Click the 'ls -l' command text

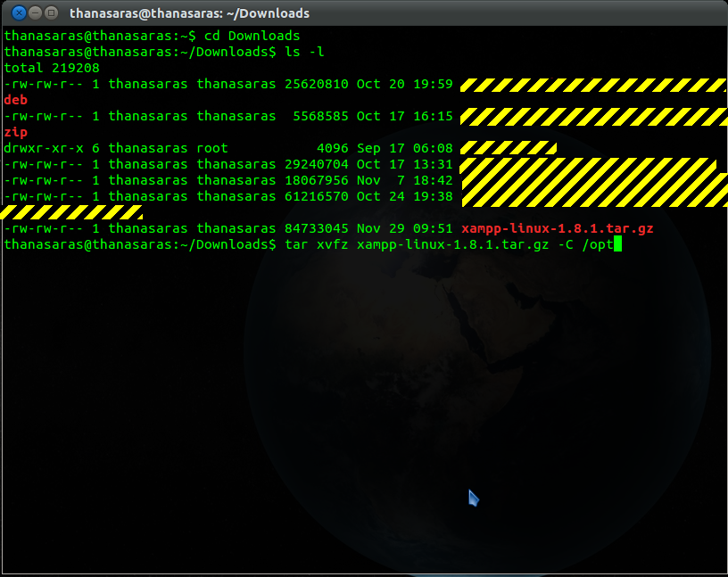click(304, 52)
